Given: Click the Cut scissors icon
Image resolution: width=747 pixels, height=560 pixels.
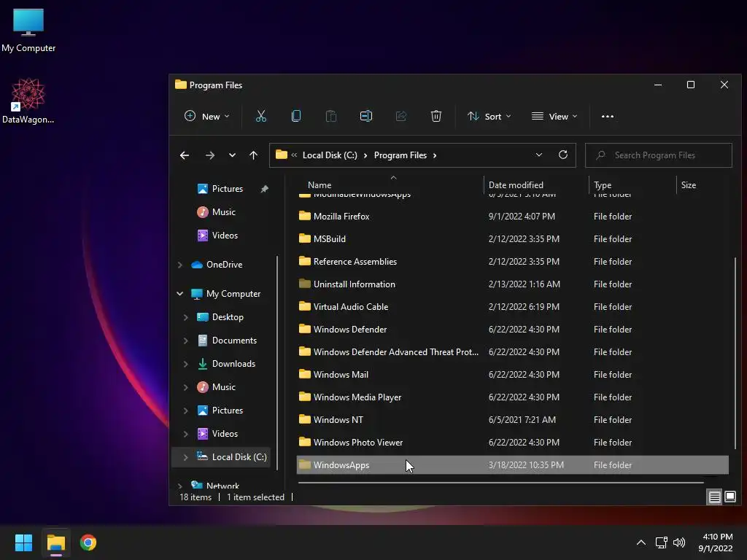Looking at the screenshot, I should click(260, 116).
